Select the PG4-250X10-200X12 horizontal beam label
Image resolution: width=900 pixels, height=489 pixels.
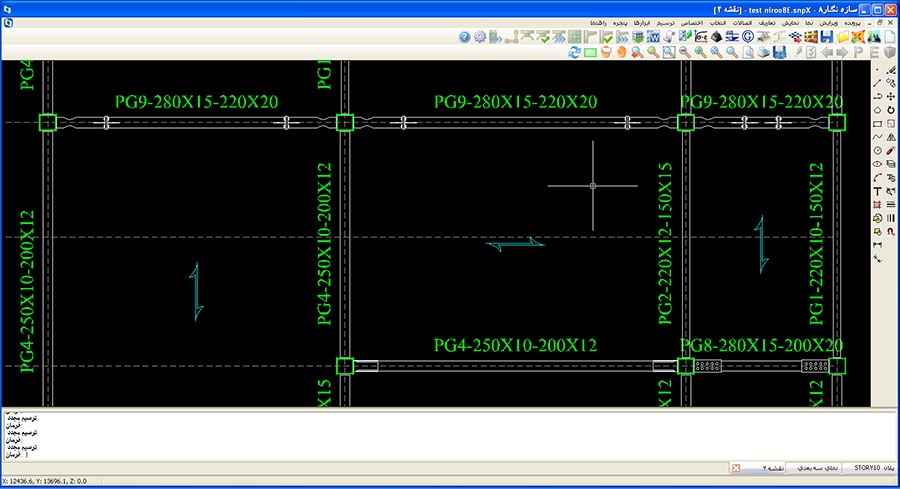click(x=515, y=345)
